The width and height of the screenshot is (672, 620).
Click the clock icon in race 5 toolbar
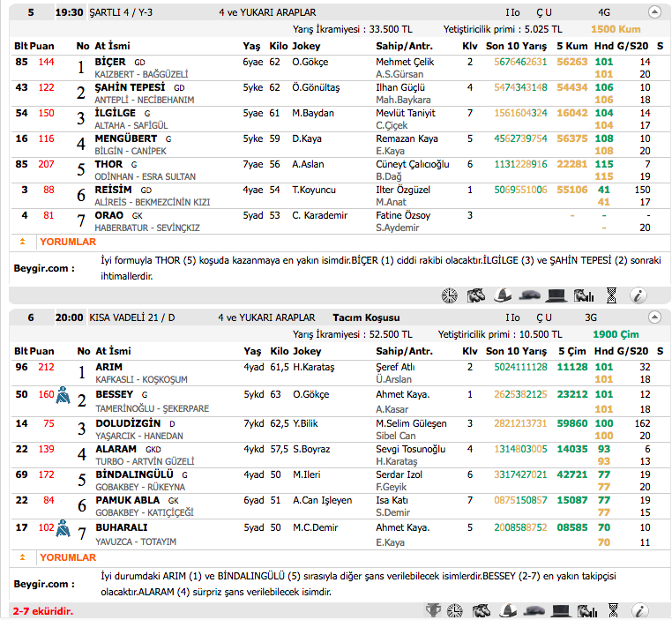pyautogui.click(x=450, y=295)
